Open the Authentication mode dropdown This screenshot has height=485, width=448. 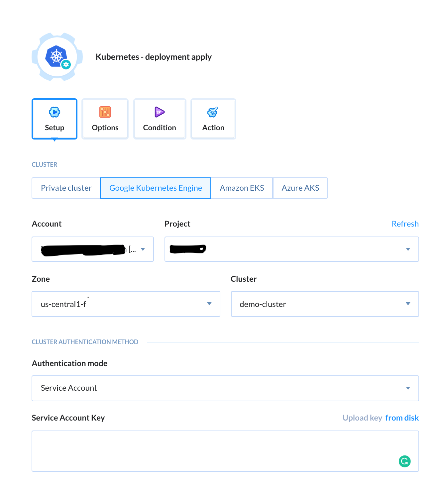click(x=225, y=388)
